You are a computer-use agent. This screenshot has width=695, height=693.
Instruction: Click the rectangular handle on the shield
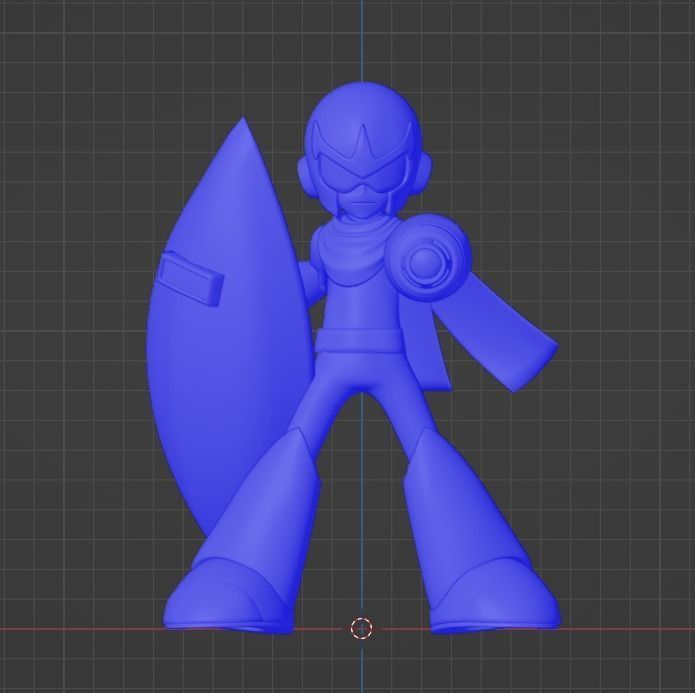pyautogui.click(x=190, y=278)
